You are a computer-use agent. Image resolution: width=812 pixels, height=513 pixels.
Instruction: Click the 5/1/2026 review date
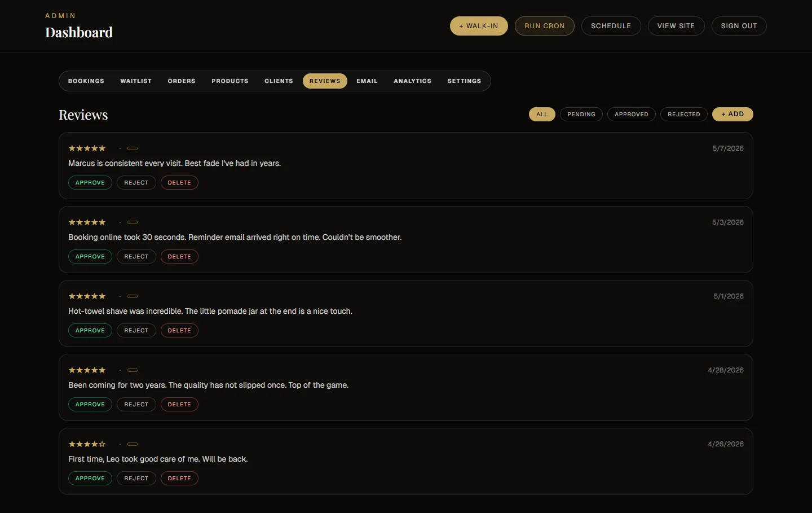click(x=729, y=296)
